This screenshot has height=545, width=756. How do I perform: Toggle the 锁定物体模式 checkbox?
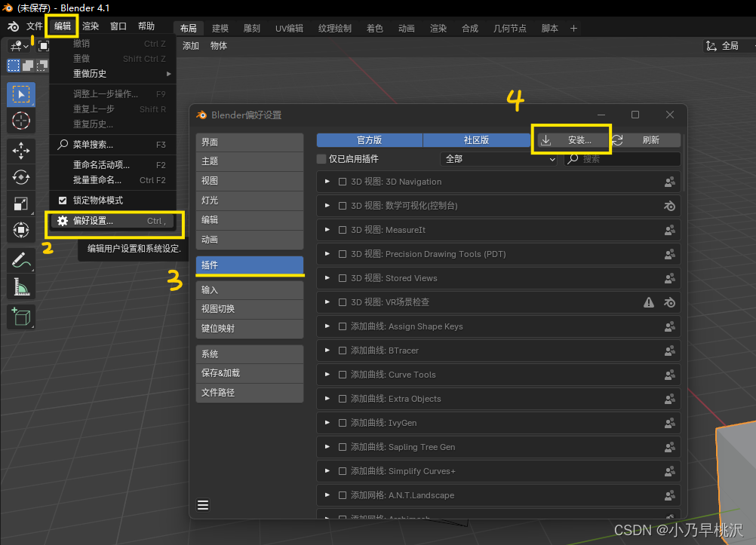click(63, 200)
